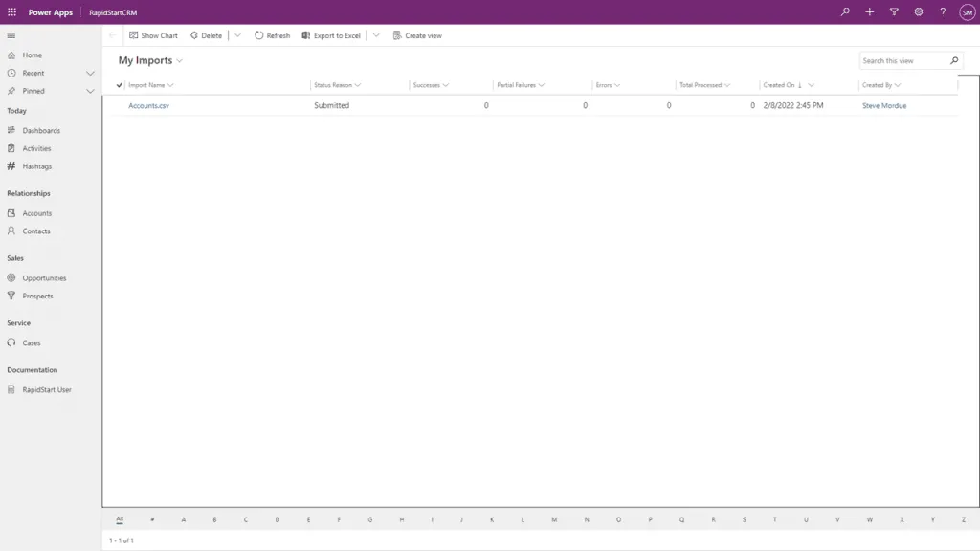Open the My Imports view selector
Viewport: 980px width, 551px height.
pyautogui.click(x=178, y=59)
